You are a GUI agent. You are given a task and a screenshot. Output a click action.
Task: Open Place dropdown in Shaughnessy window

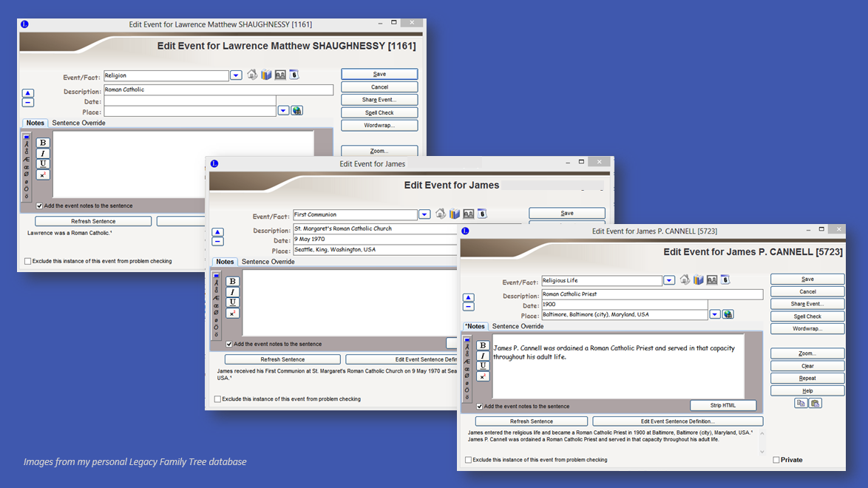pyautogui.click(x=283, y=111)
